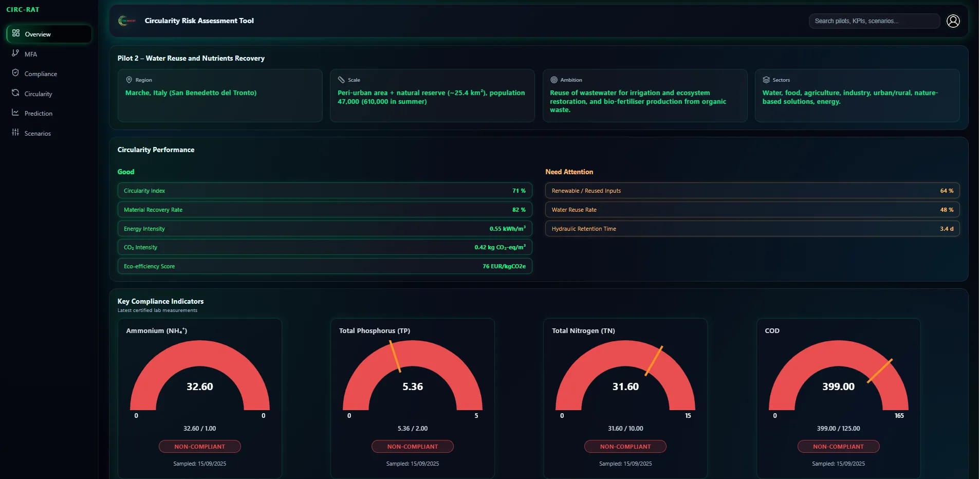Open the Prediction chart icon
This screenshot has width=980, height=479.
pos(15,113)
